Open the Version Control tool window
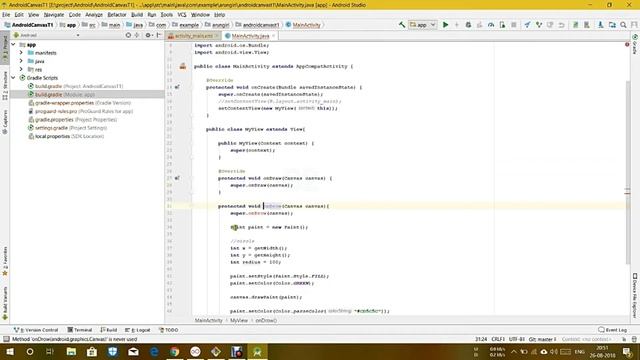This screenshot has width=640, height=360. point(36,330)
